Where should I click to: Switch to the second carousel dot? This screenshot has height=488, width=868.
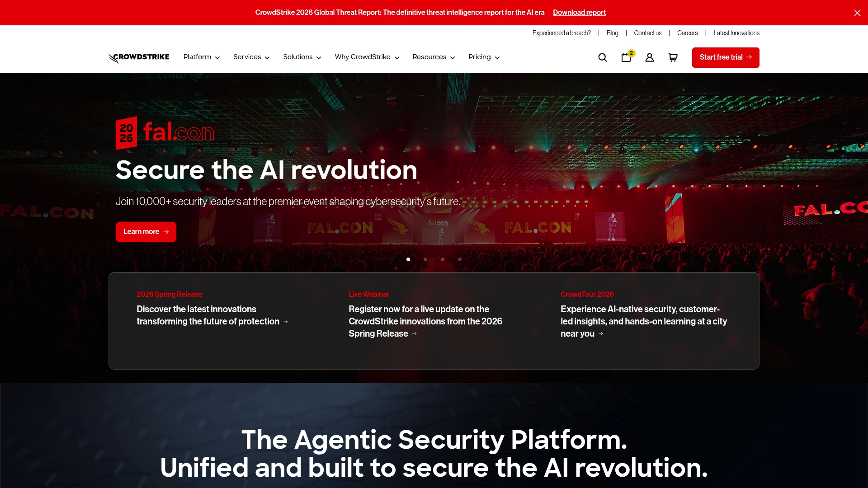[425, 259]
